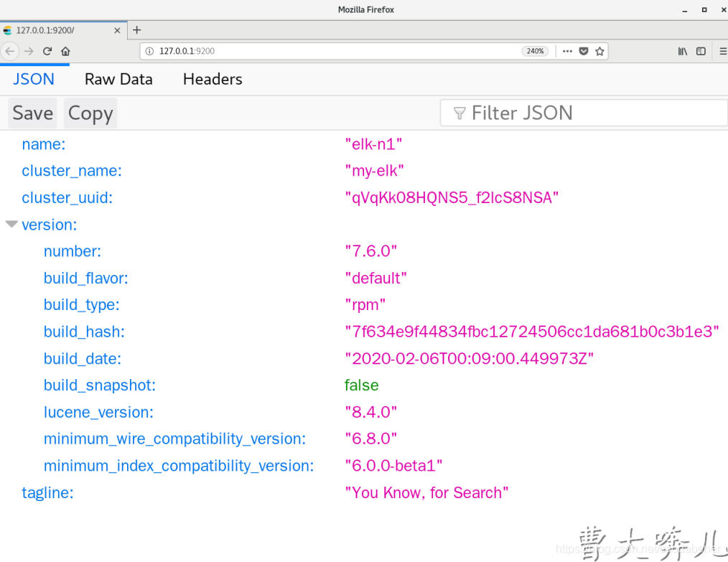
Task: Click the "7.6.0" version number value
Action: point(371,251)
